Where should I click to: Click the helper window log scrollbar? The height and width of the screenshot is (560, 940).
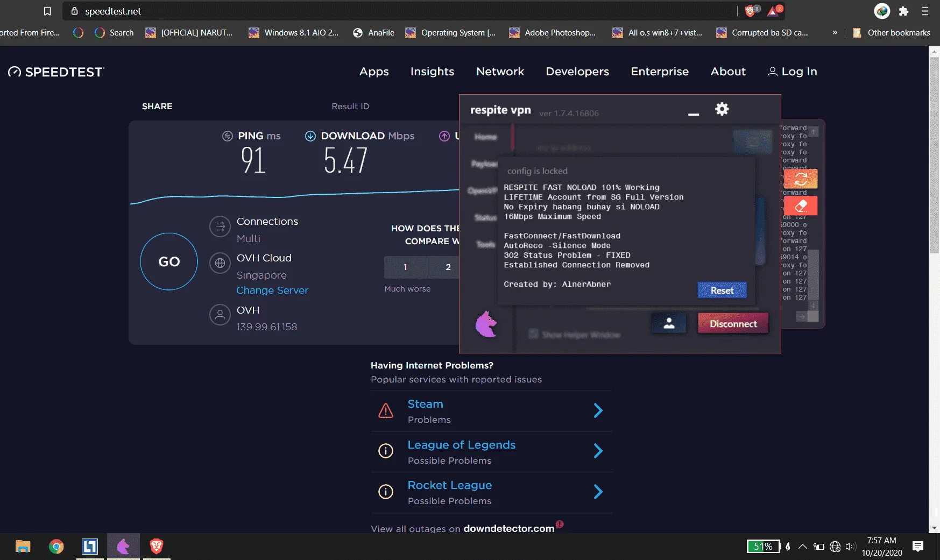pyautogui.click(x=814, y=274)
